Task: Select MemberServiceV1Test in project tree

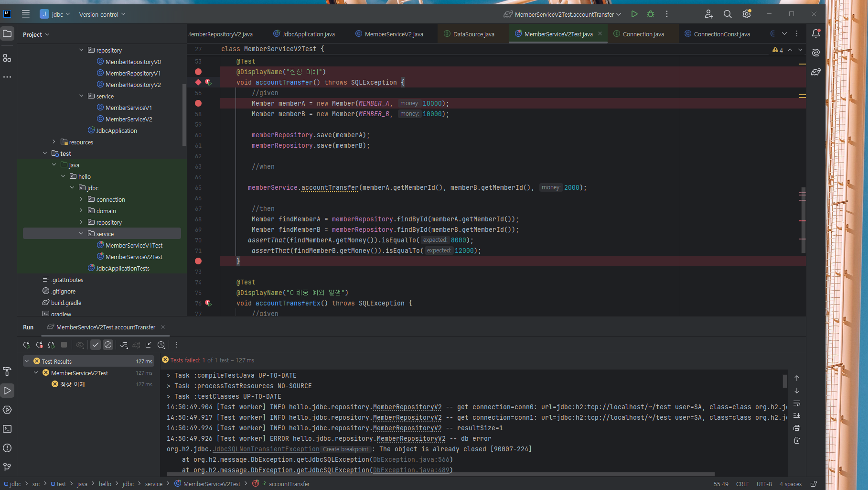Action: click(x=134, y=245)
